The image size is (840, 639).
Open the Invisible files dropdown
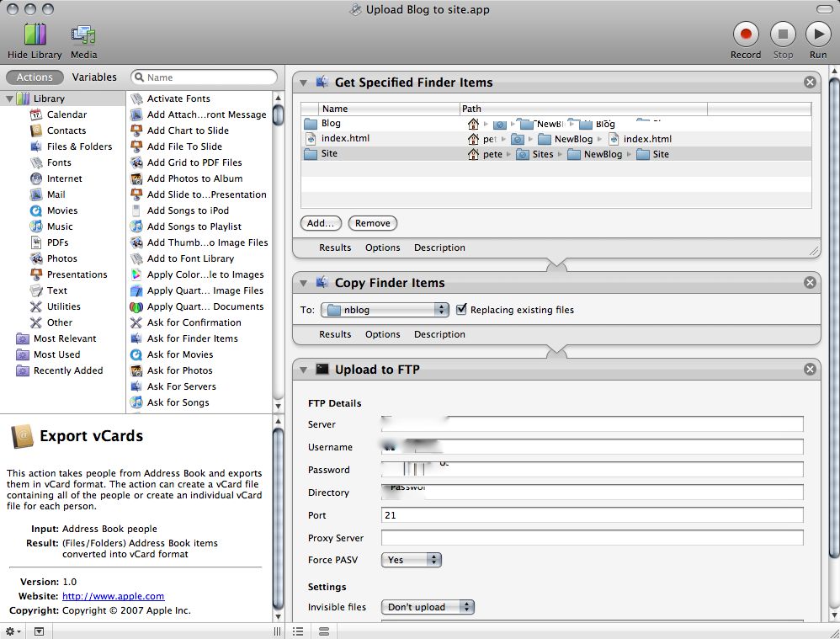428,607
